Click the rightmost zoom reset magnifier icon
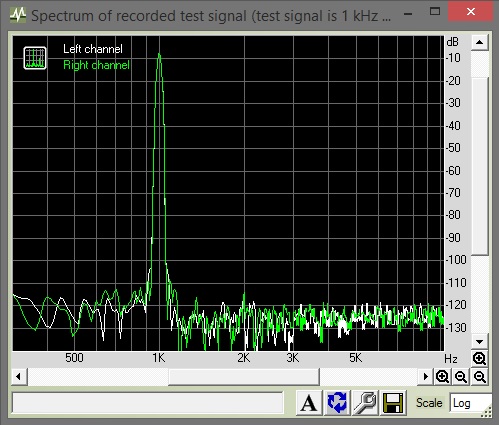This screenshot has width=499, height=425. point(480,377)
